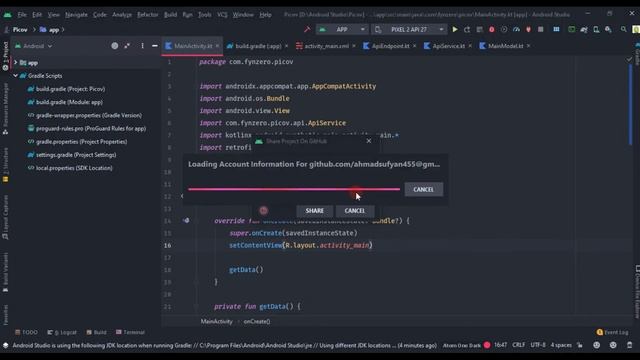
Task: Open the Layout Captures side tab
Action: (5, 217)
